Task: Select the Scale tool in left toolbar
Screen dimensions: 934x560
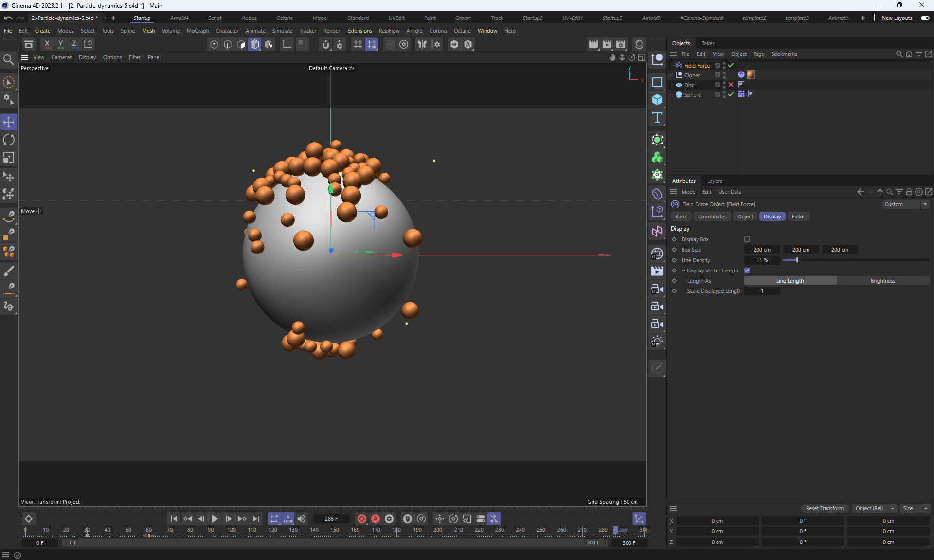Action: [x=9, y=158]
